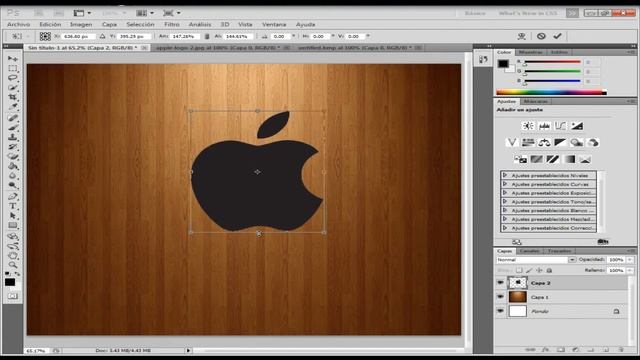Select the Brush tool

tap(13, 128)
